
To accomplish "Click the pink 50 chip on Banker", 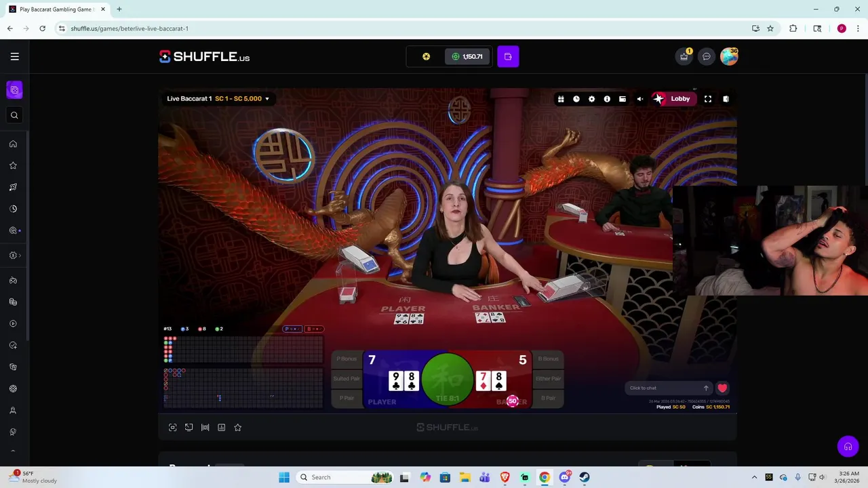I will pos(513,401).
